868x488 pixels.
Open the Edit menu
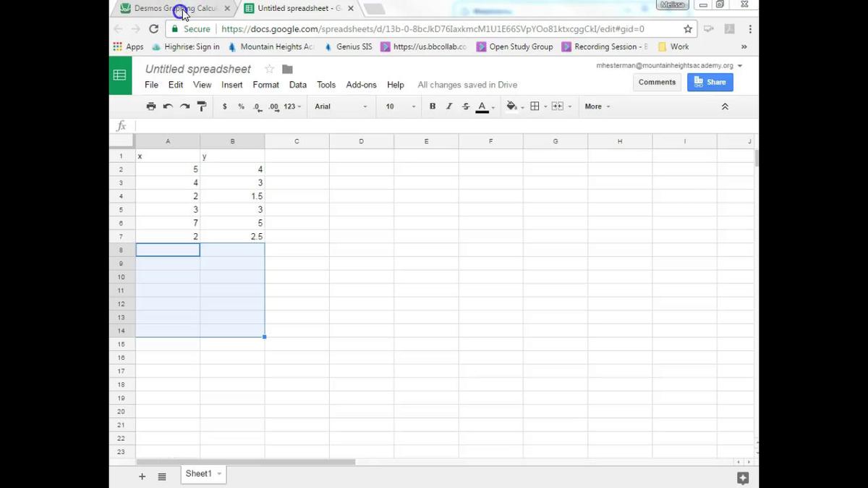(176, 85)
